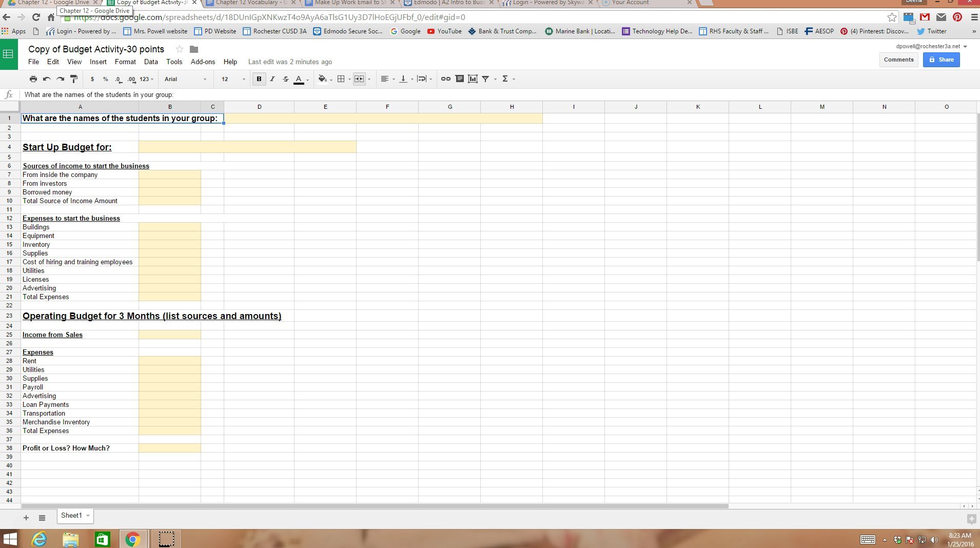Open the Arial font dropdown
The width and height of the screenshot is (980, 548).
(x=185, y=79)
